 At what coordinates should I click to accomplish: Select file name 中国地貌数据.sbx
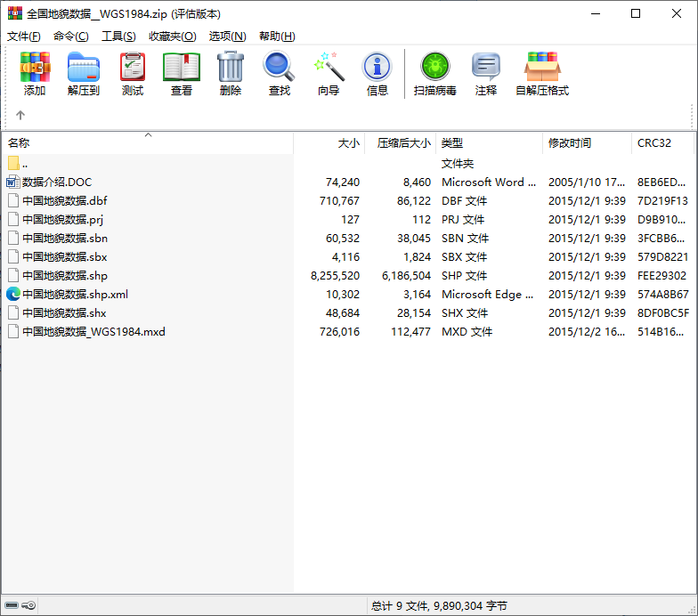pyautogui.click(x=65, y=256)
